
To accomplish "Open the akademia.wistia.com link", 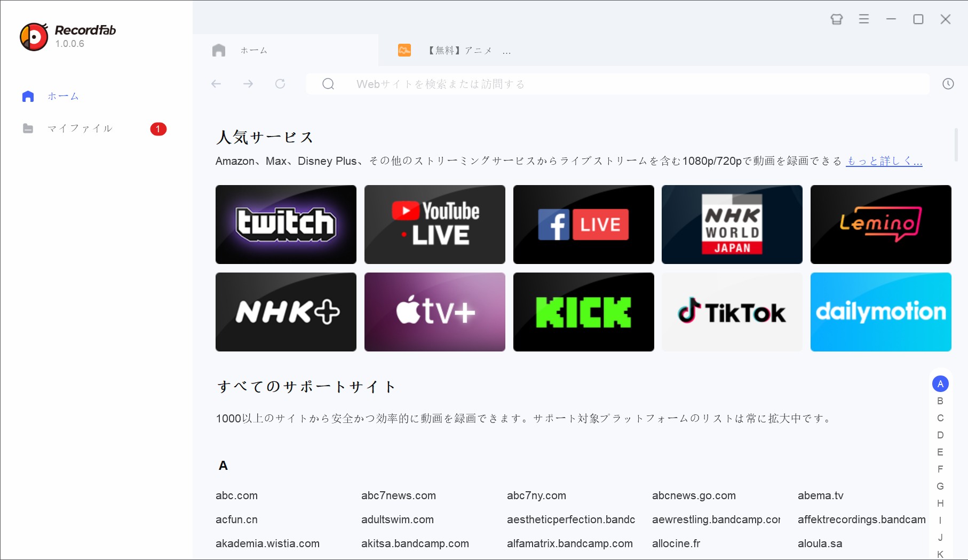I will (267, 543).
